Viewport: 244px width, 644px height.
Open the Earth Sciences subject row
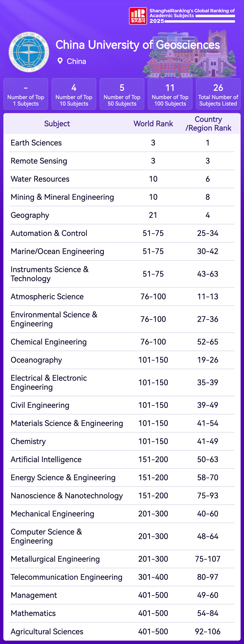click(x=36, y=143)
